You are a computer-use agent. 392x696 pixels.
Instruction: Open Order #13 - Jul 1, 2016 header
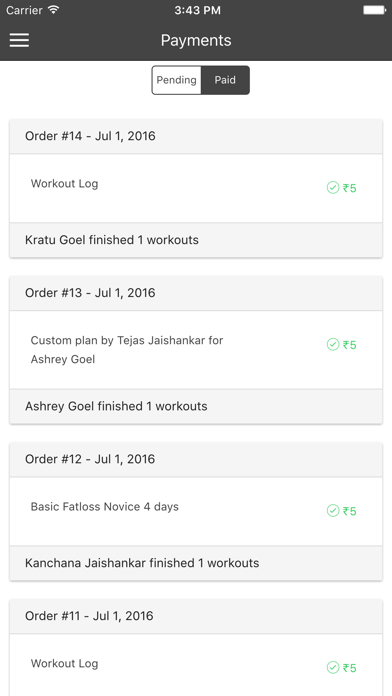click(x=196, y=293)
